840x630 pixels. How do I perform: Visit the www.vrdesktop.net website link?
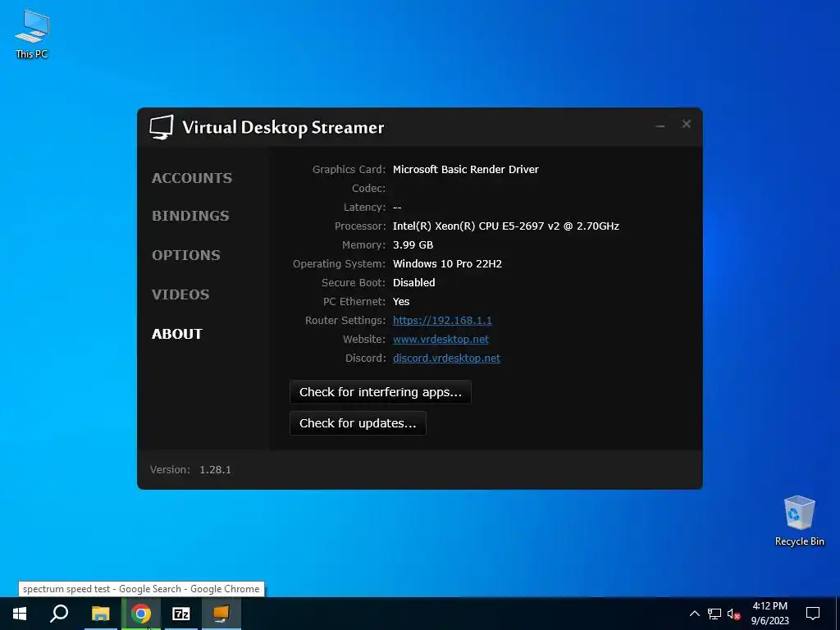tap(441, 339)
